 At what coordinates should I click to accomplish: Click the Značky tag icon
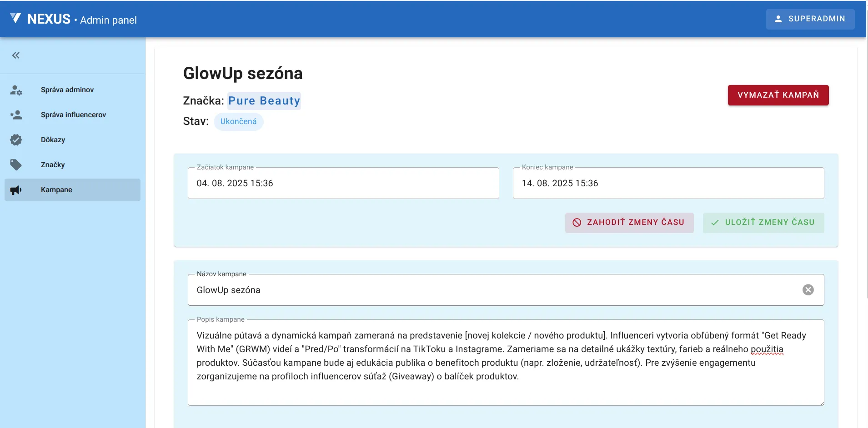16,165
